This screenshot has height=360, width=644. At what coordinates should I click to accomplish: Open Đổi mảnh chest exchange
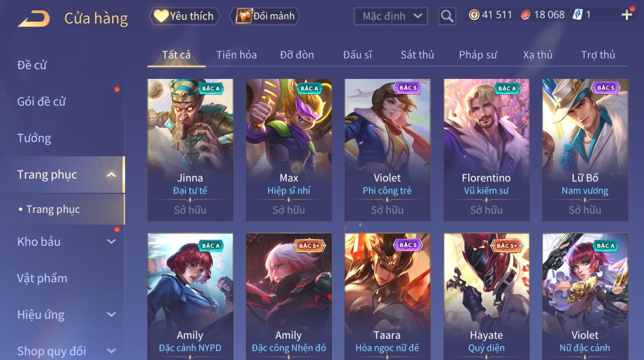(265, 16)
